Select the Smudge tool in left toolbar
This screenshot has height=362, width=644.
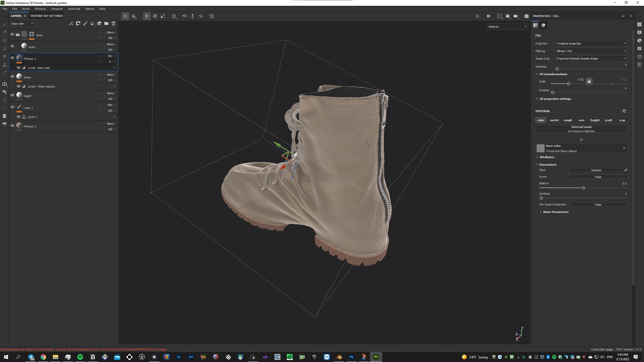4,57
